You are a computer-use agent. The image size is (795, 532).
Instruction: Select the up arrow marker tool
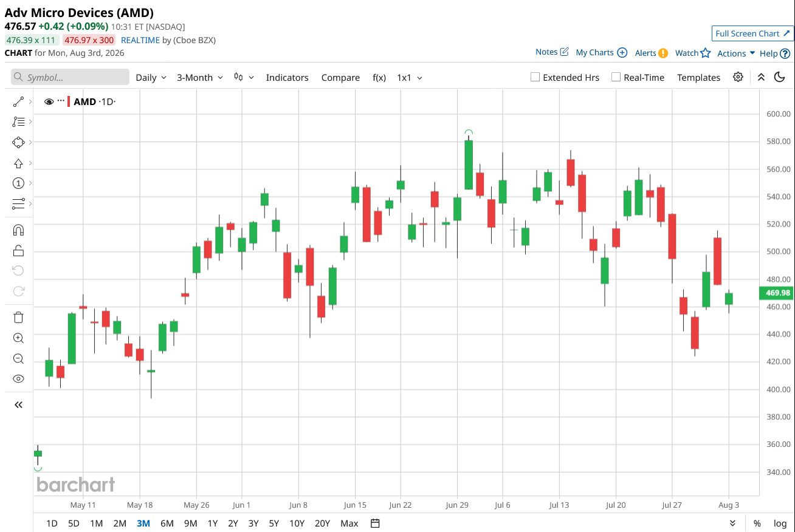(18, 163)
